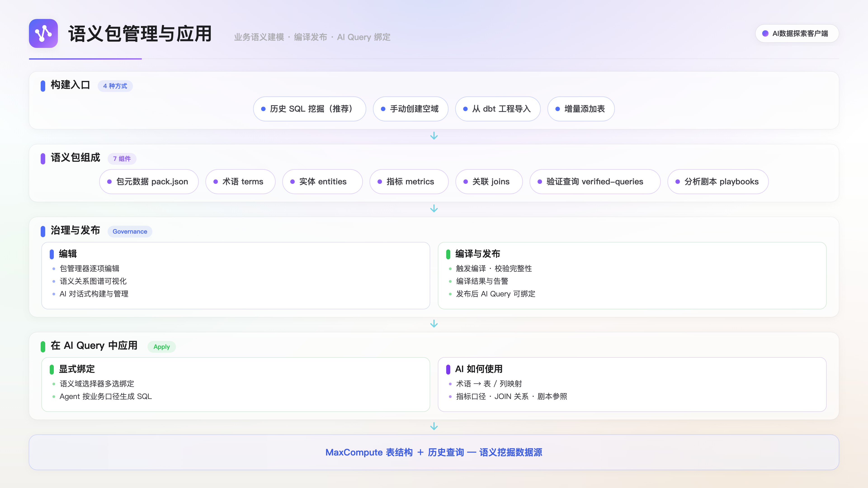Click the MaxCompute 表结构 + 历史查询 banner
Screen dimensions: 868x488
tap(434, 452)
